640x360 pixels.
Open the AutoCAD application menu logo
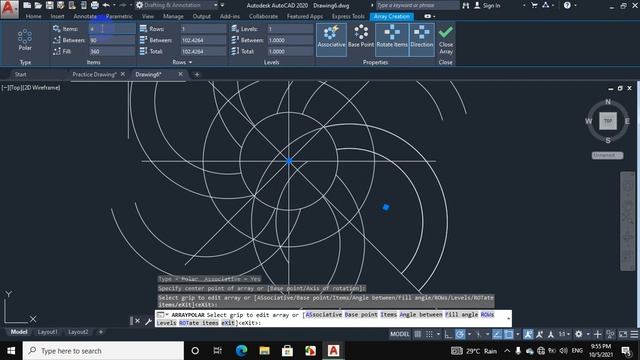point(9,9)
